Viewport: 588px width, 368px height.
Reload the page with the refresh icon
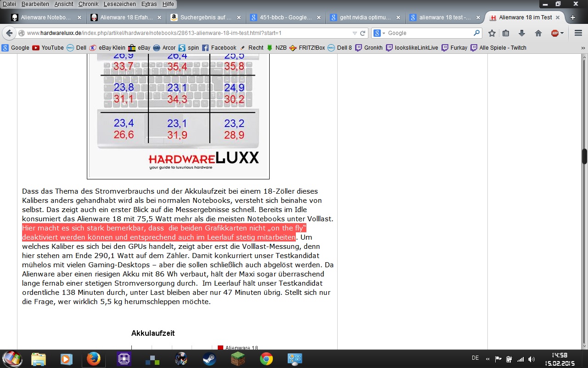[x=362, y=33]
